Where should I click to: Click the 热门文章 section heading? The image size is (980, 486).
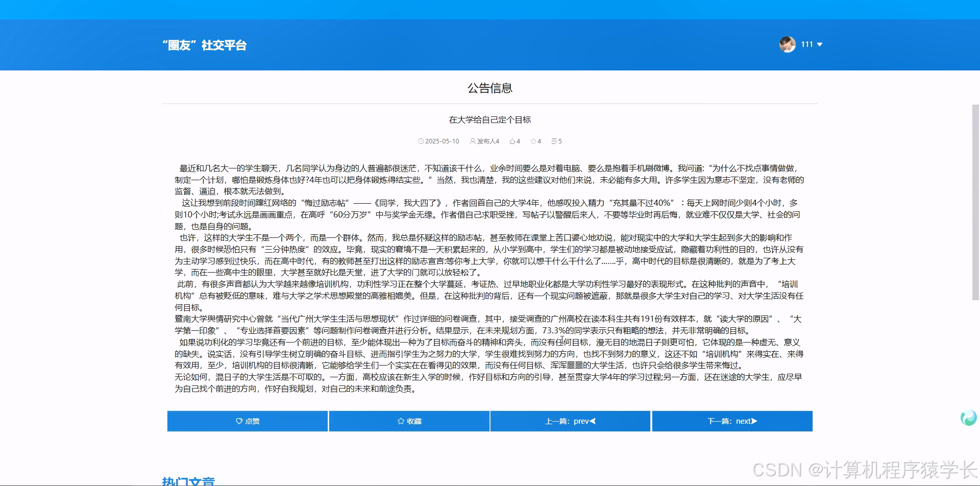pyautogui.click(x=188, y=481)
